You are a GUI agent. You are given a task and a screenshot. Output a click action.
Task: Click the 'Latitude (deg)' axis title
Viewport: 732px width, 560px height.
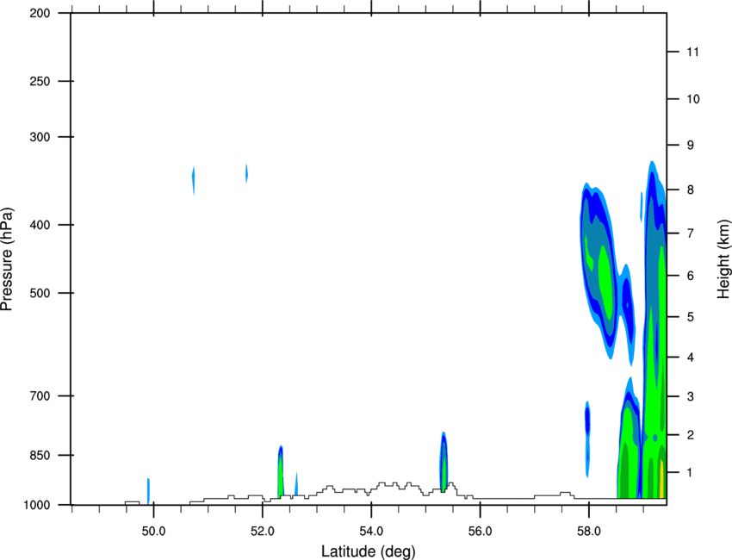369,551
